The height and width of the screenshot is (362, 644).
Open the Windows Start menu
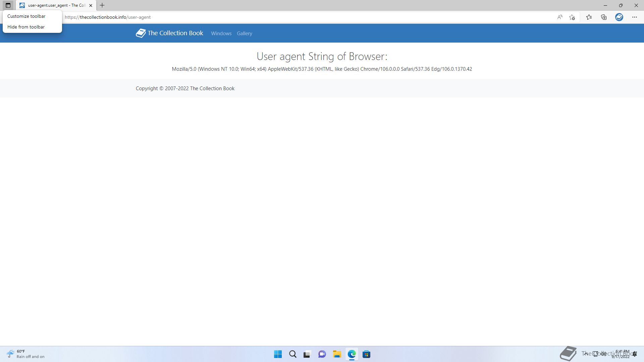[278, 354]
